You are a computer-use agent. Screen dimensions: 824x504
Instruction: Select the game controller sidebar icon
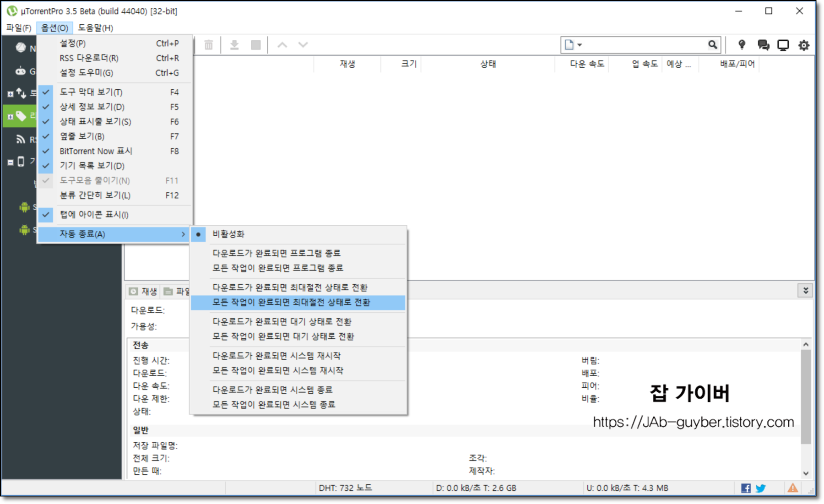(x=21, y=70)
